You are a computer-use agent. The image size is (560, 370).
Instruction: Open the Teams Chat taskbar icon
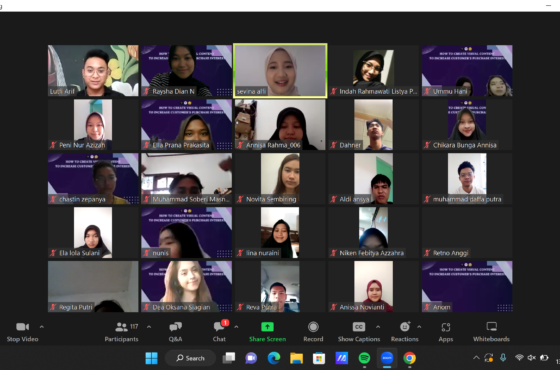(251, 358)
